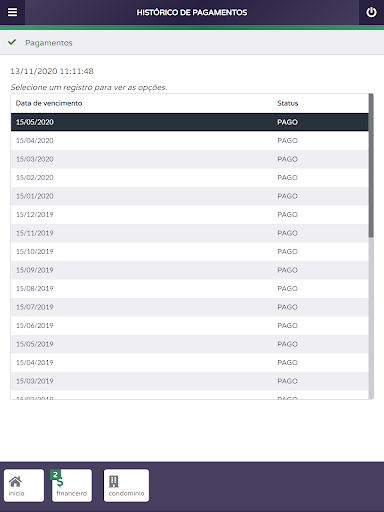Click PAGO status of 15/11/2019 row

click(x=287, y=233)
